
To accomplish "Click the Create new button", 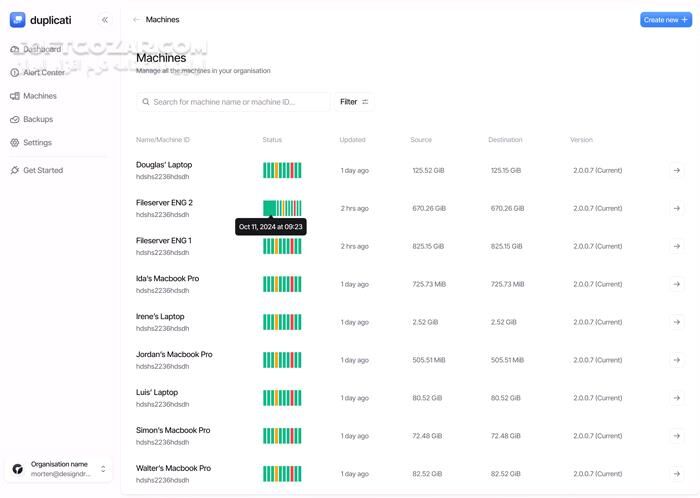I will click(665, 20).
